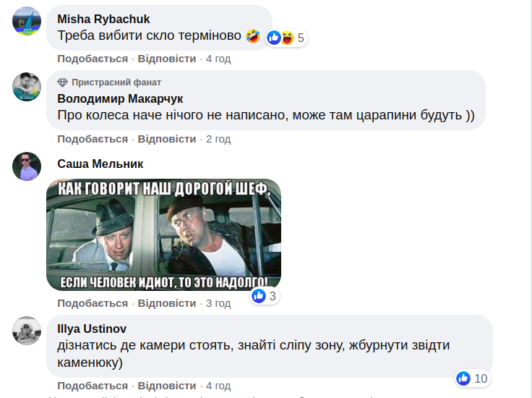Like Misha Rybachuk's comment via Подобається
The height and width of the screenshot is (398, 532).
pyautogui.click(x=93, y=59)
